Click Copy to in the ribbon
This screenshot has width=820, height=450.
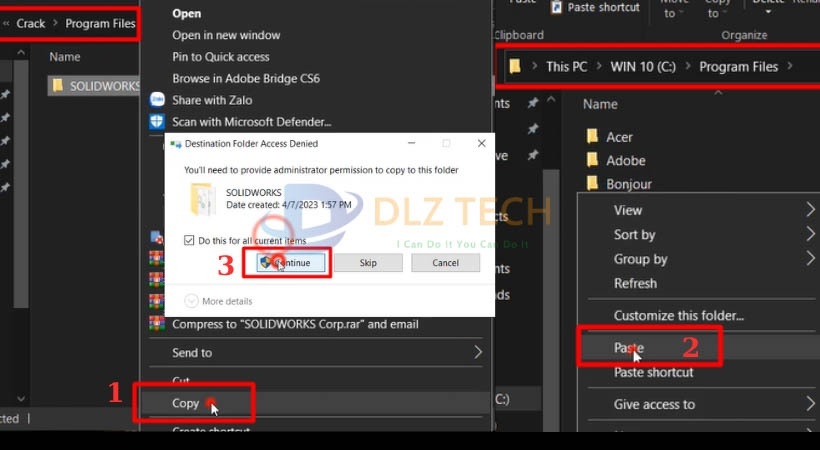click(x=716, y=8)
